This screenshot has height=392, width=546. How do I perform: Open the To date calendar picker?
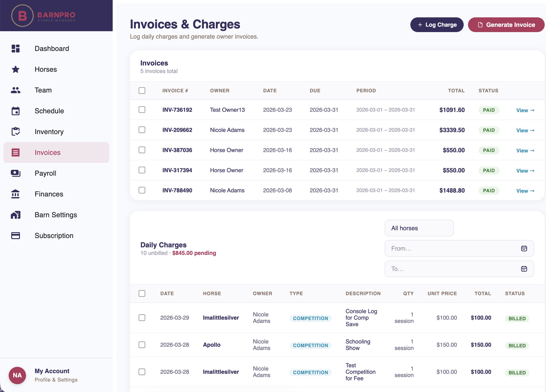(x=524, y=268)
